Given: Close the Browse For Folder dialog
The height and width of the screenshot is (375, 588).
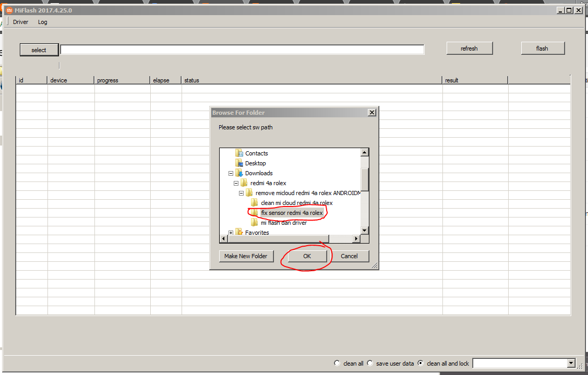Looking at the screenshot, I should pos(371,113).
